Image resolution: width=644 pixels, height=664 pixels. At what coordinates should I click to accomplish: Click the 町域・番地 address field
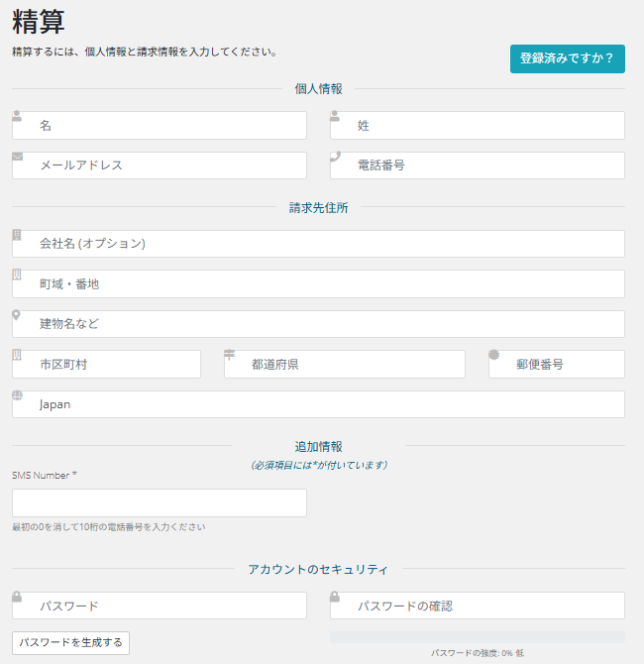pos(318,283)
